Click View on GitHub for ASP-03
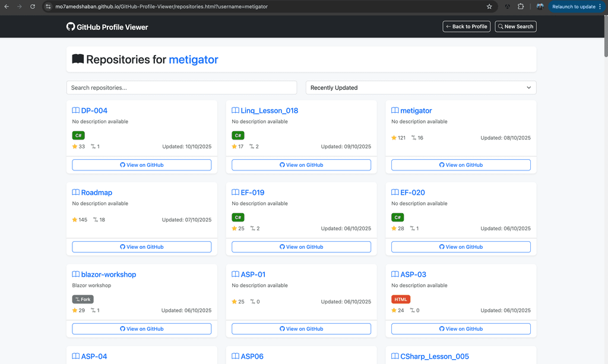608x364 pixels. click(x=461, y=329)
